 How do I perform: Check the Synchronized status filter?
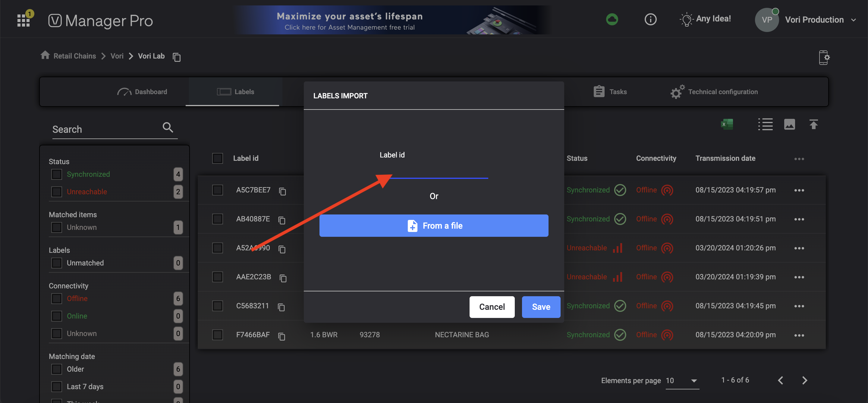tap(57, 174)
